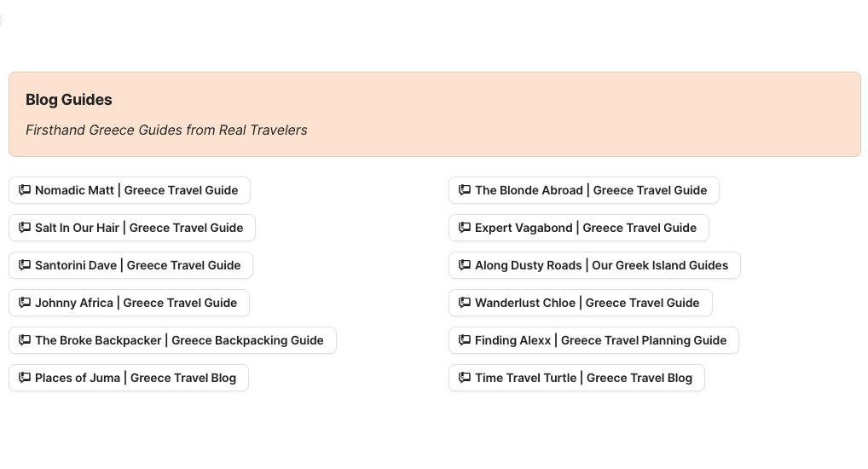Open The Blonde Abroad Greece guide
Screen dimensions: 868x469
[x=591, y=190]
